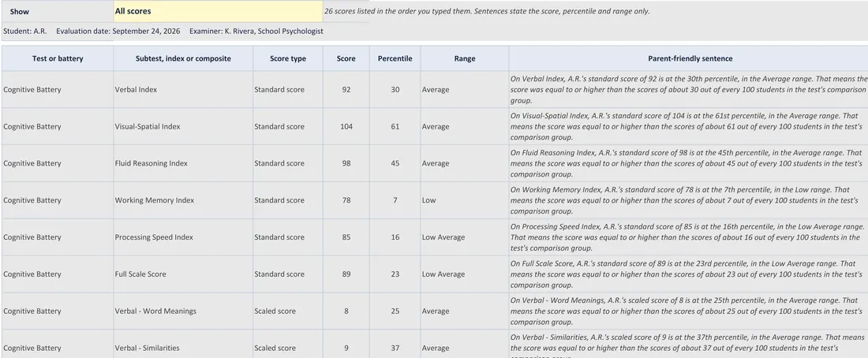868x358 pixels.
Task: Click 'Low Average' range for Processing Speed
Action: [465, 237]
